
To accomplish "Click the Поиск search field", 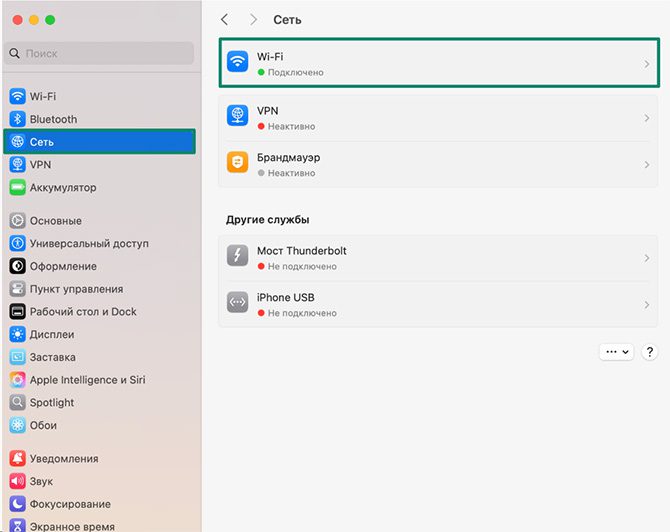I will pos(99,53).
